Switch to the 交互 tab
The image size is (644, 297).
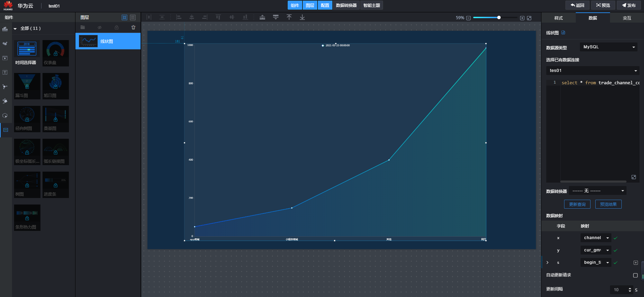point(627,18)
